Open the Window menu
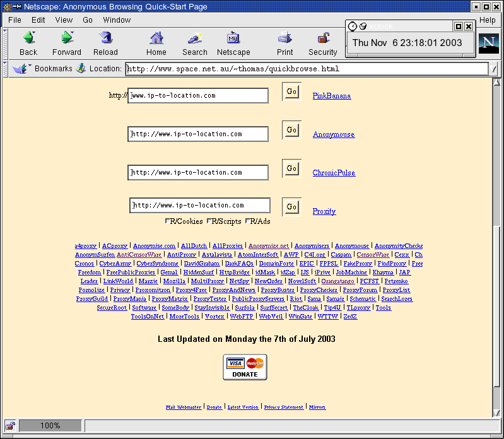This screenshot has width=504, height=439. [117, 20]
